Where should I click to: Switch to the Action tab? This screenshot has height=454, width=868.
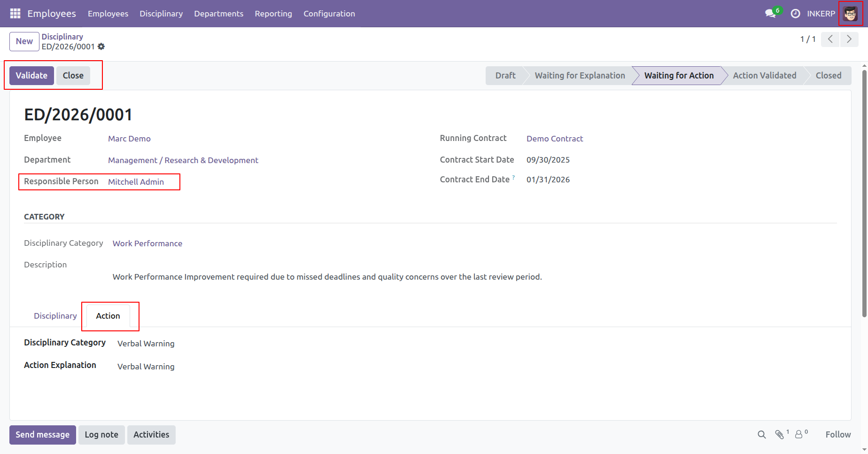108,316
